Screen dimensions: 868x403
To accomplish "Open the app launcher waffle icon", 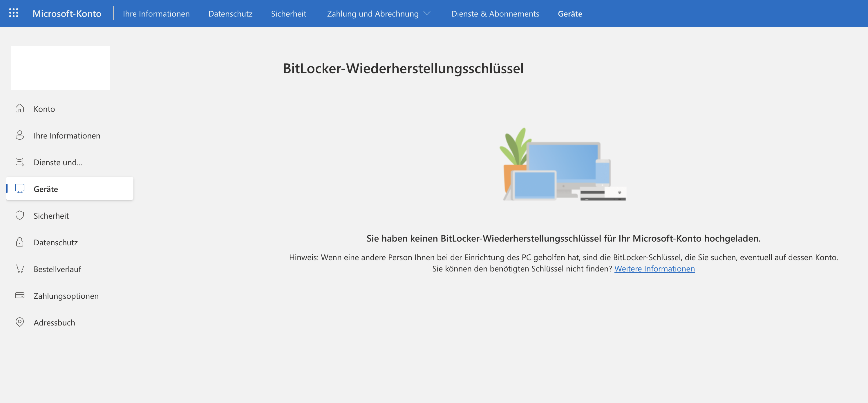I will pyautogui.click(x=13, y=13).
